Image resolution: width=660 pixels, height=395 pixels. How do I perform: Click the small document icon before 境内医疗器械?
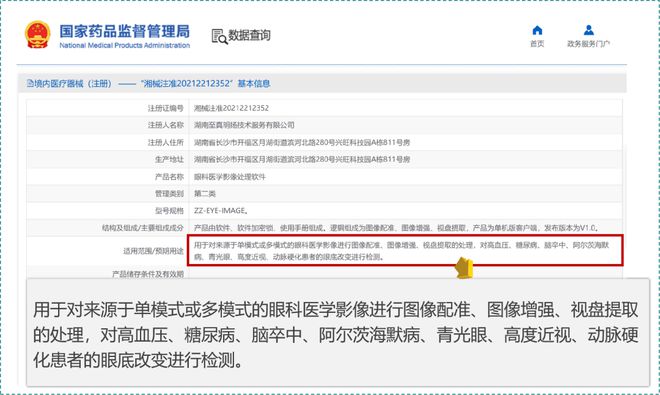(30, 83)
